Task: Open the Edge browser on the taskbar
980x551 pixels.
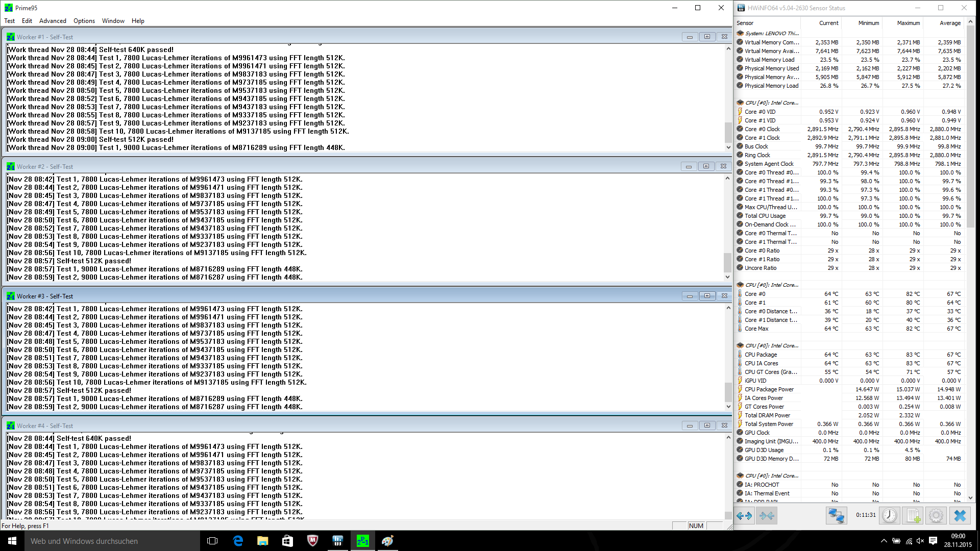Action: 238,541
